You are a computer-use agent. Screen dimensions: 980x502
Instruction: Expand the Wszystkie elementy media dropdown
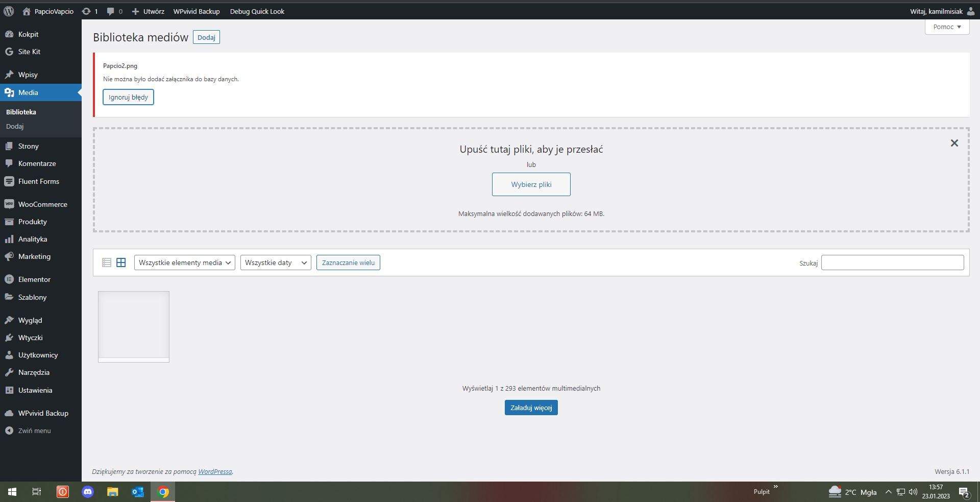184,262
